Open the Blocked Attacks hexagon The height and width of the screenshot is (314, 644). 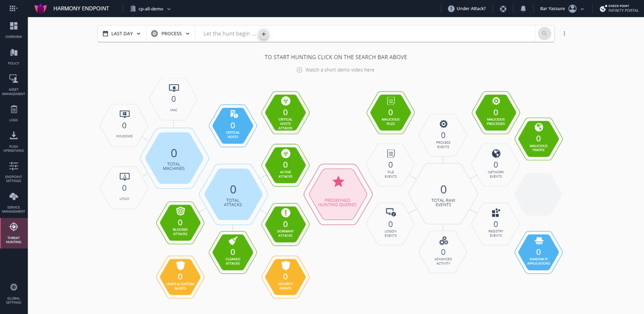coord(180,223)
